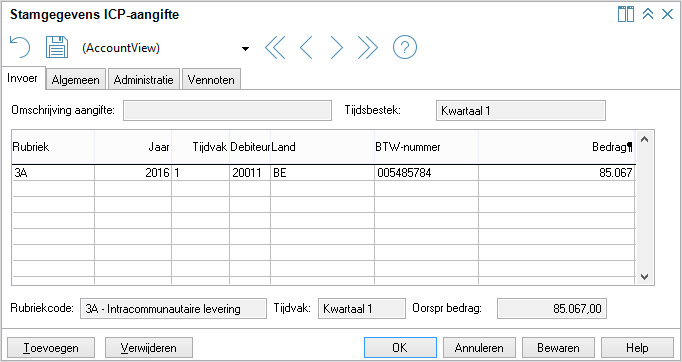Click the Tijdsbestek field showing Kwartaal 1

521,111
